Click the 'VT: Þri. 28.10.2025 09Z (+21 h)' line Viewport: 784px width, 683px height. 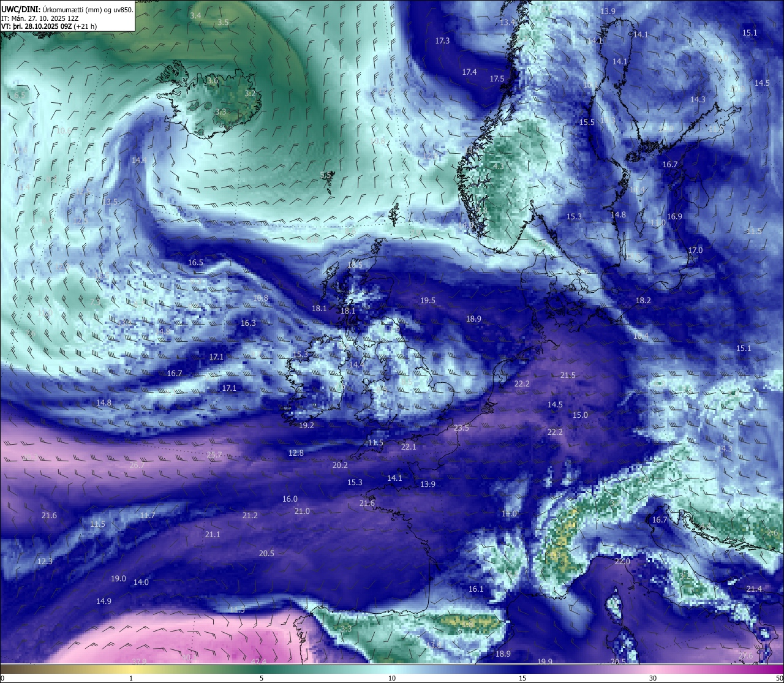tap(49, 26)
